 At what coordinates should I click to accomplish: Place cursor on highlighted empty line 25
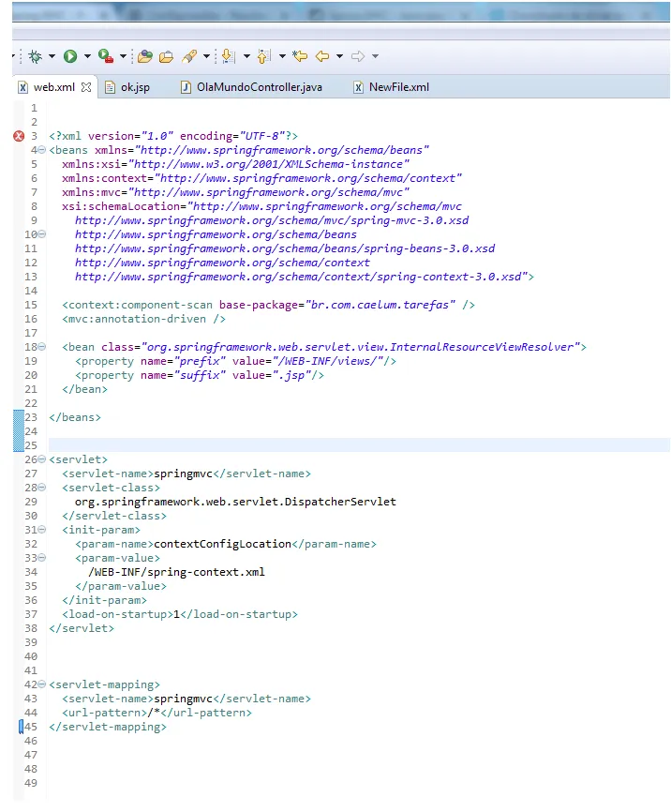[x=359, y=445]
